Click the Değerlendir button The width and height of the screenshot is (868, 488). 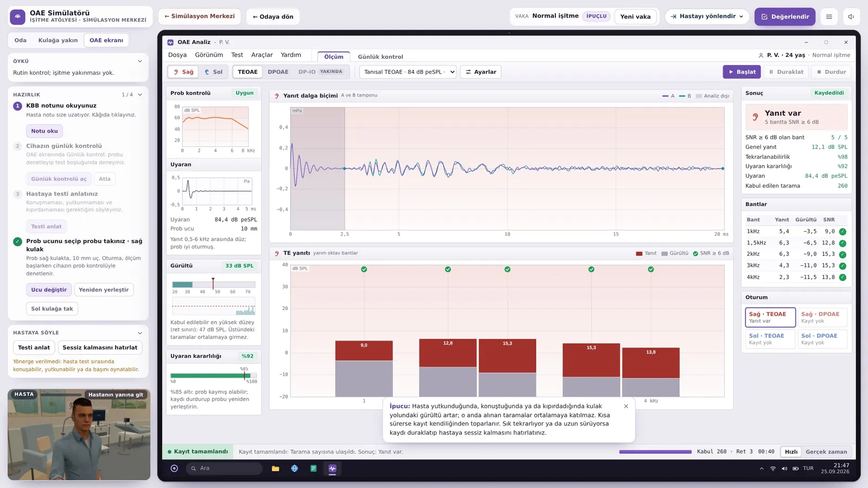pyautogui.click(x=785, y=17)
